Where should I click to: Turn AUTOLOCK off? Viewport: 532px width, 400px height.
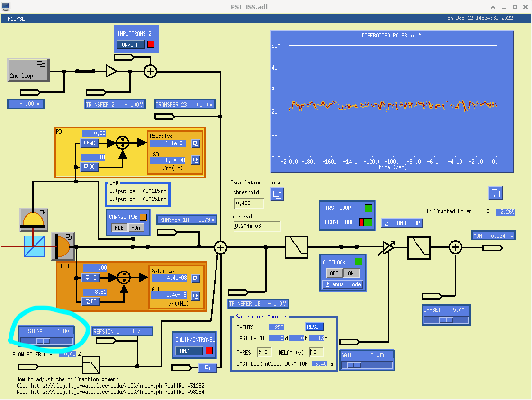click(334, 273)
